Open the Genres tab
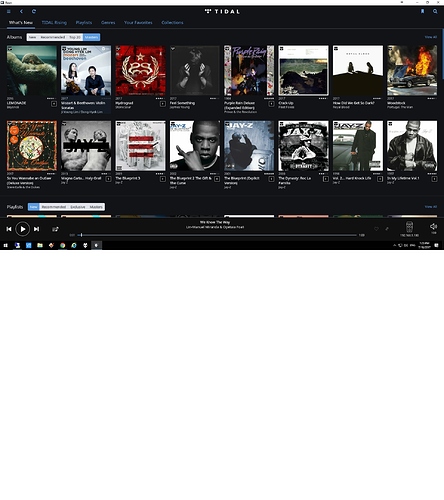 point(108,23)
